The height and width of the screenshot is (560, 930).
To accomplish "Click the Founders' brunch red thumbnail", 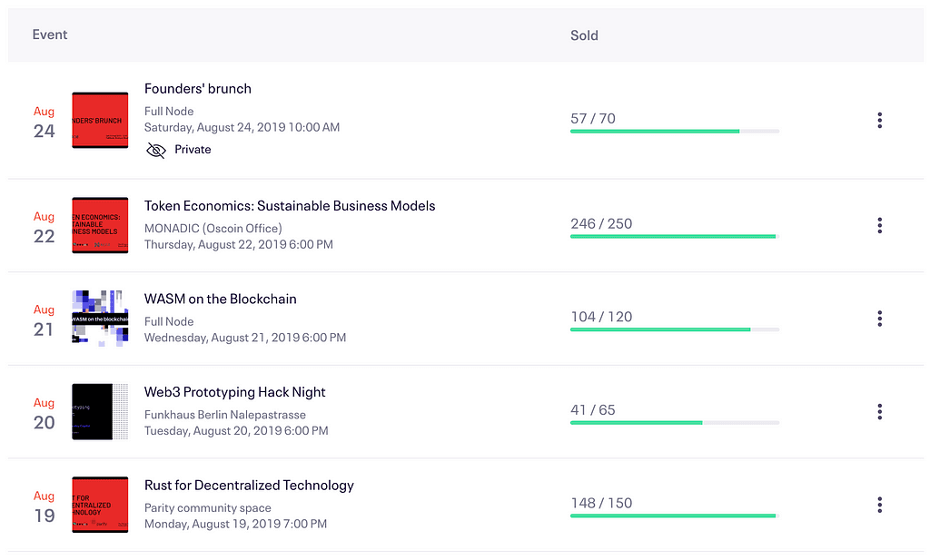I will coord(100,120).
